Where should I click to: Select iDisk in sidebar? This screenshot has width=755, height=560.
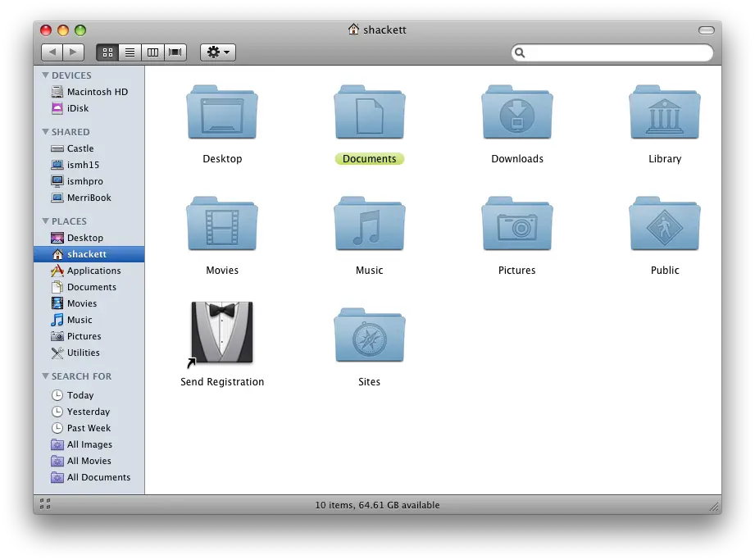tap(89, 108)
